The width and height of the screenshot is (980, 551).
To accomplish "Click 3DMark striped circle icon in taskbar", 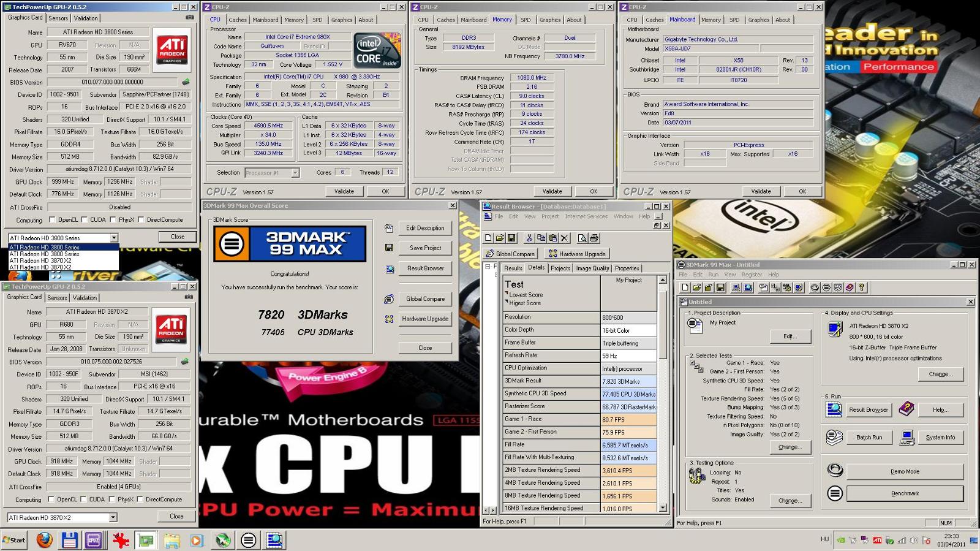I will pyautogui.click(x=248, y=540).
